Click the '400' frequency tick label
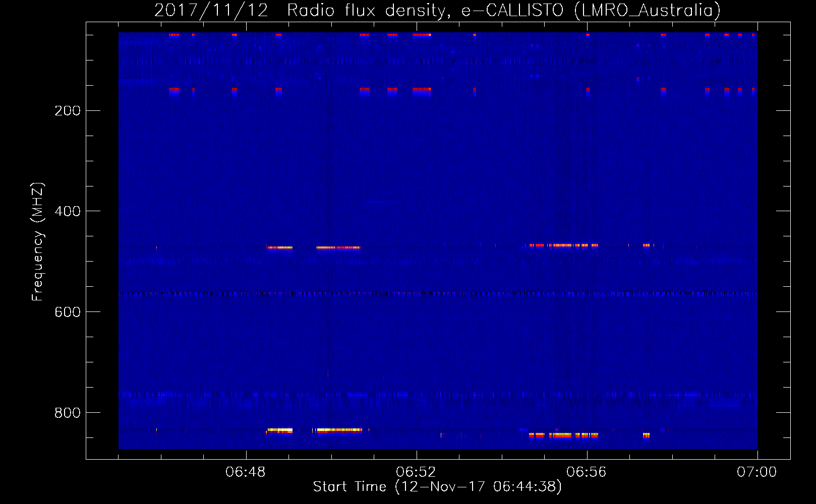Screen dimensions: 816x504 (x=68, y=211)
